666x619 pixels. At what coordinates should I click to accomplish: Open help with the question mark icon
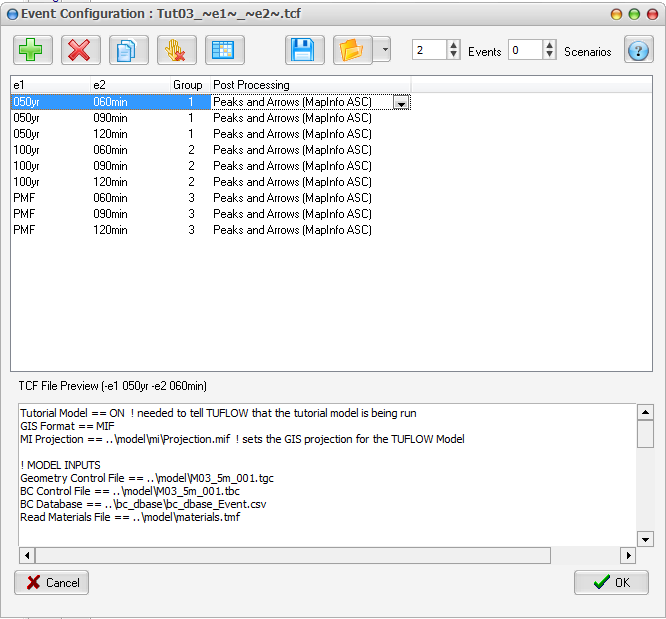639,50
